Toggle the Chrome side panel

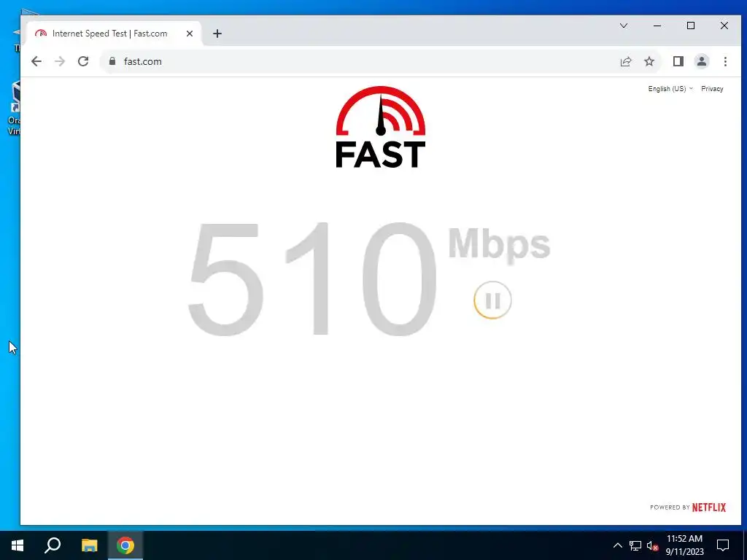point(678,61)
